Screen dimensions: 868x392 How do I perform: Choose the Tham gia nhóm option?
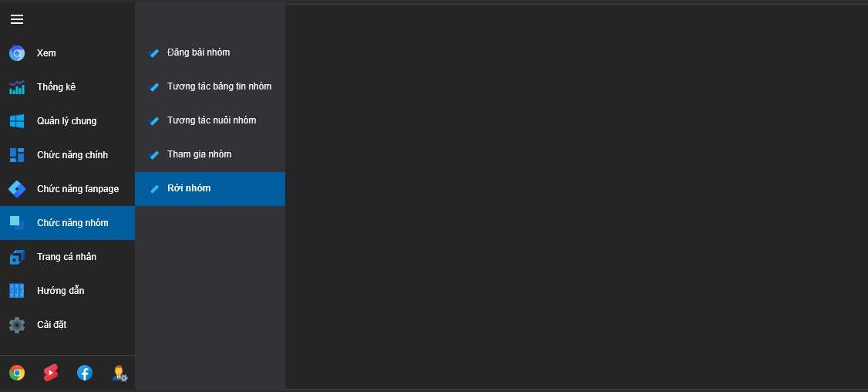(210, 154)
